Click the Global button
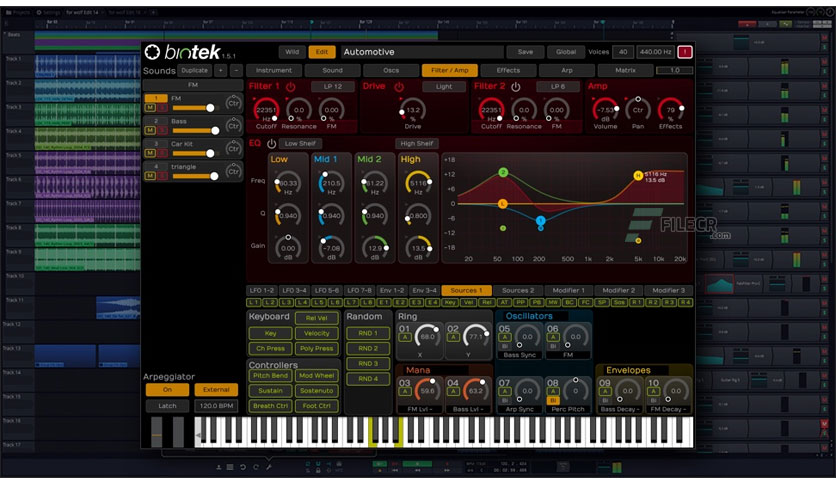836x484 pixels. click(x=566, y=52)
